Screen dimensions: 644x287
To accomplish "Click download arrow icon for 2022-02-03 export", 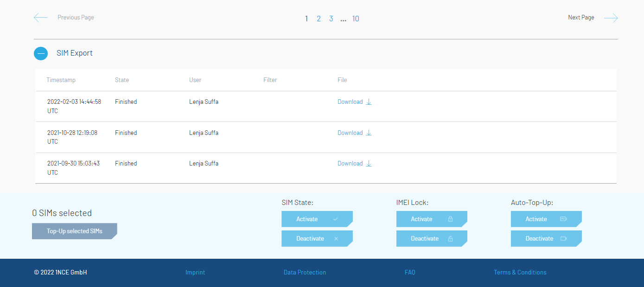I will (369, 102).
